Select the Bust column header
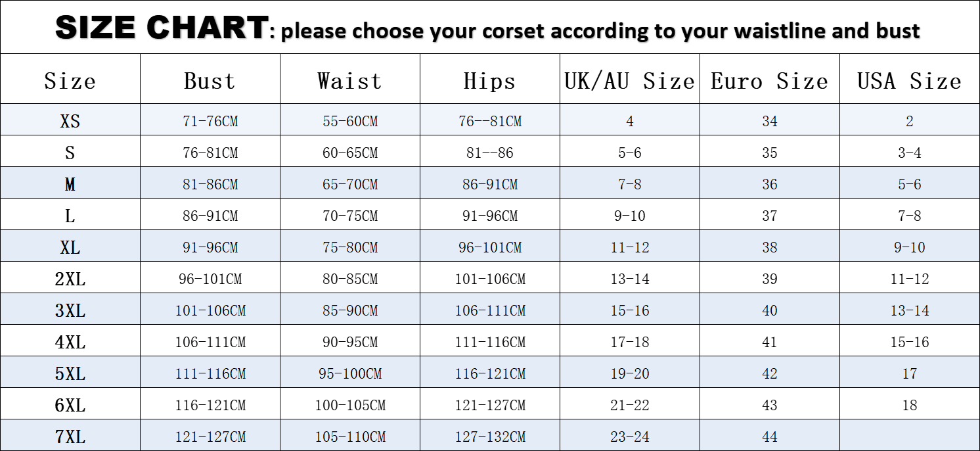Viewport: 980px width, 451px height. 210,81
